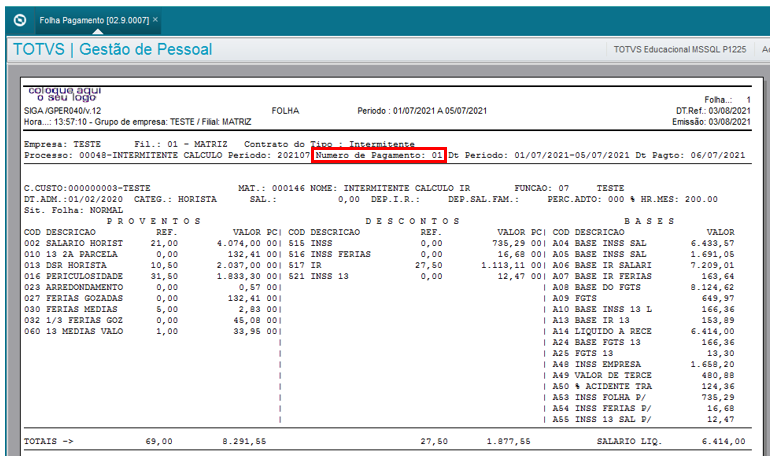The height and width of the screenshot is (456, 770).
Task: Click the A08 BASE DO FGTS row
Action: pos(644,287)
